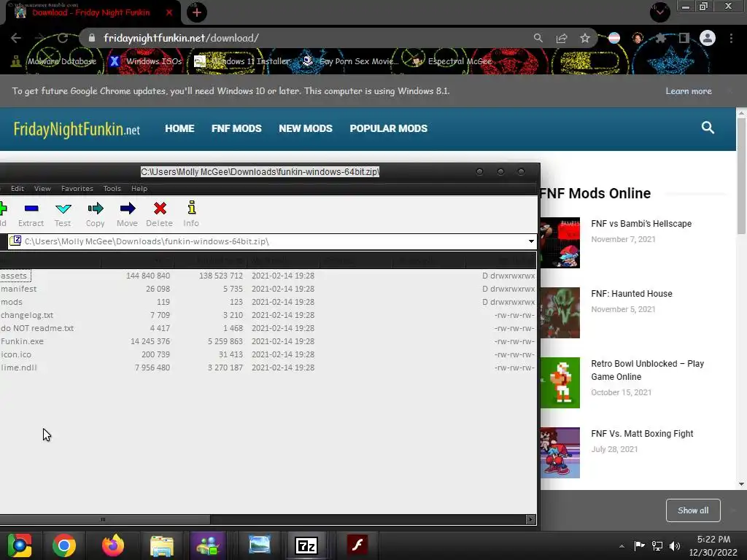Open the Help menu in 7-Zip
Image resolution: width=747 pixels, height=560 pixels.
[139, 189]
